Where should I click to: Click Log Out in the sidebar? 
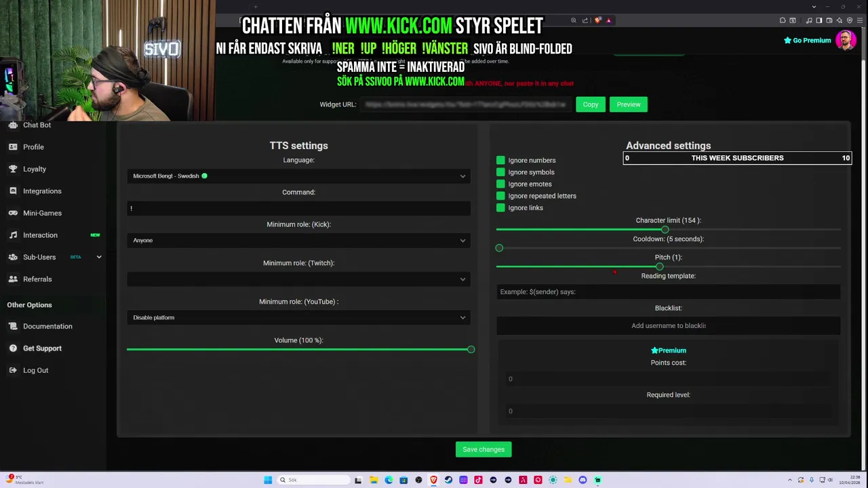coord(35,370)
